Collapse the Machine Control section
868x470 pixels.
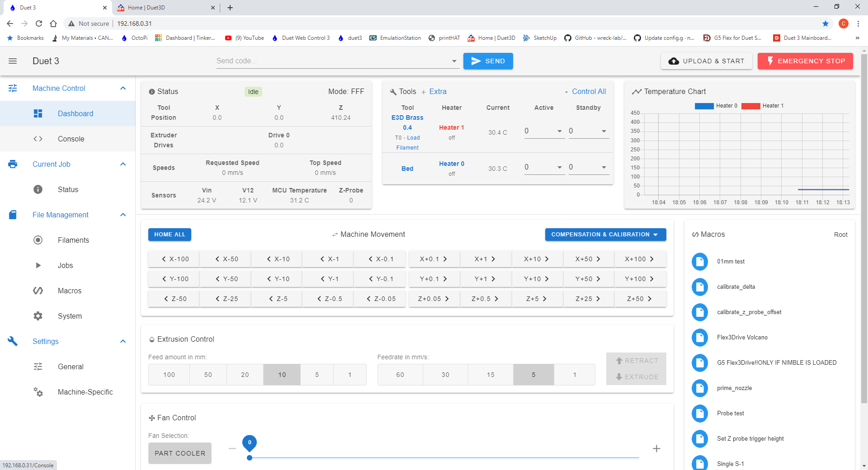pos(123,88)
